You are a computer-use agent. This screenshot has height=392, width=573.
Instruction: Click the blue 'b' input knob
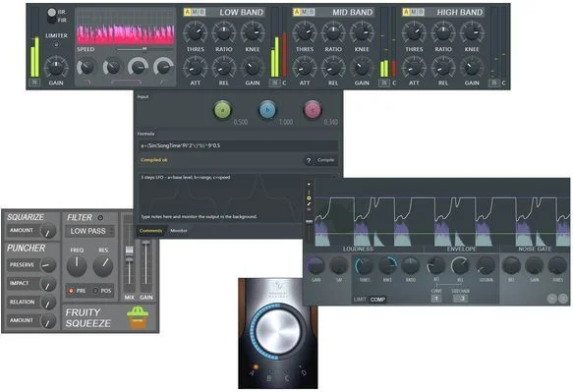pyautogui.click(x=268, y=110)
